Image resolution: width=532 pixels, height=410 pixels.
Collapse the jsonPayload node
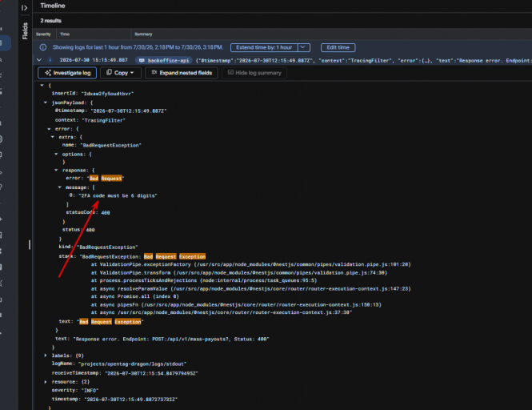pyautogui.click(x=46, y=102)
